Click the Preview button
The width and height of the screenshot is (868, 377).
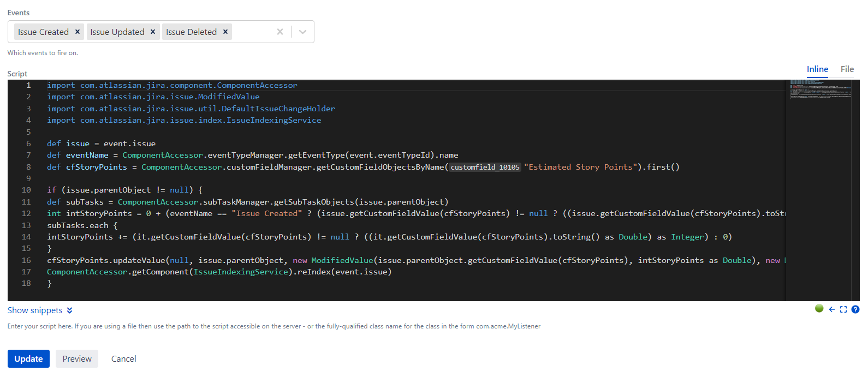77,358
